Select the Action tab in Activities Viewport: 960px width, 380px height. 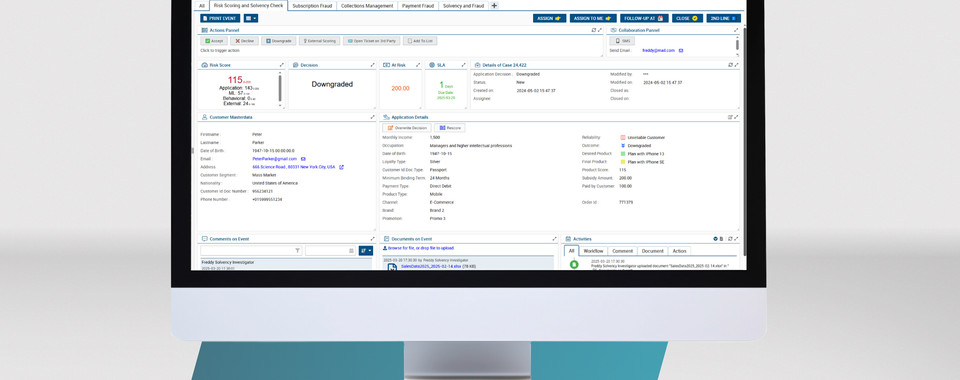point(680,251)
